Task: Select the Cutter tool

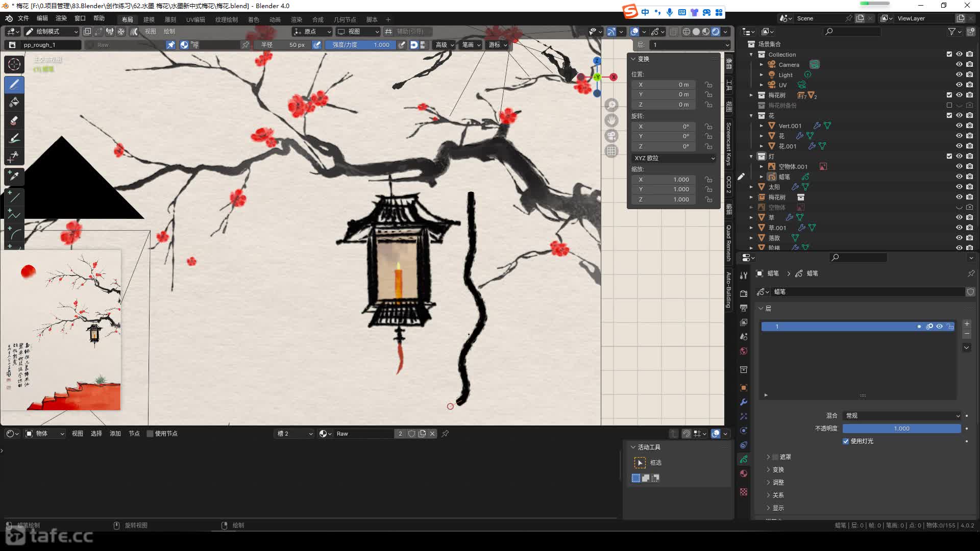Action: [14, 156]
